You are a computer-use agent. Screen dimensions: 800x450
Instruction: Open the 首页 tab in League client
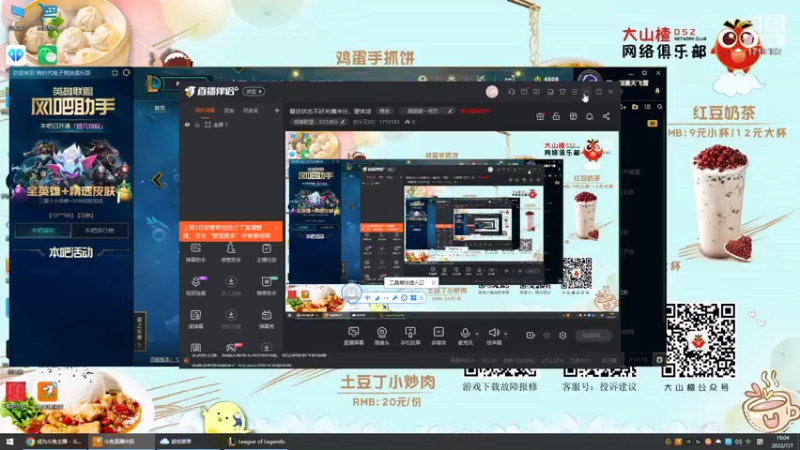(x=160, y=108)
